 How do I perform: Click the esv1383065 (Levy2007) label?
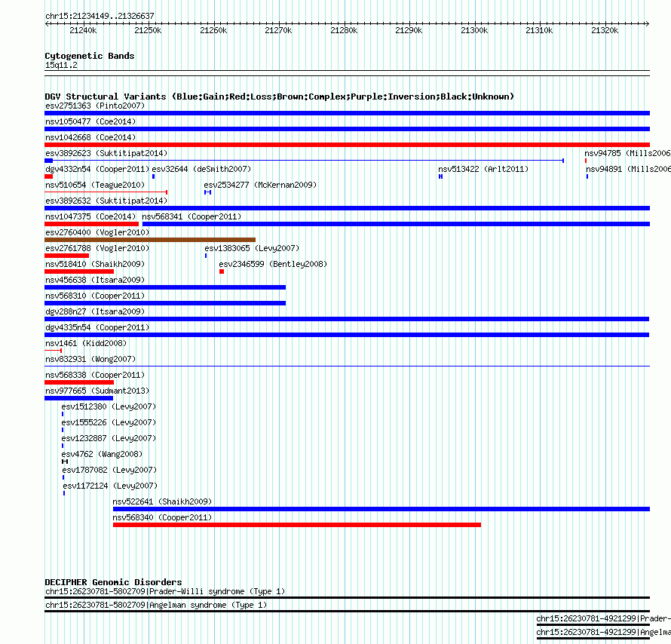pyautogui.click(x=252, y=248)
